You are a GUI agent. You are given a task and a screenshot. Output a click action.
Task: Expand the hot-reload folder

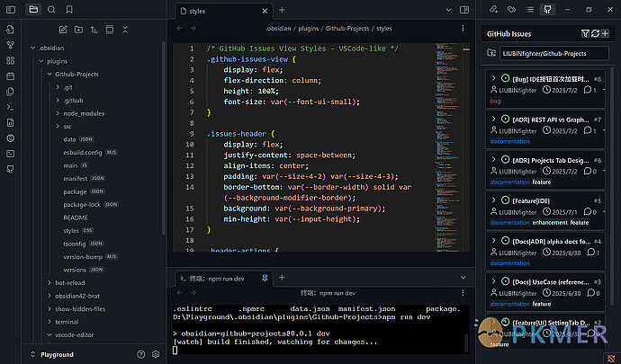point(49,282)
